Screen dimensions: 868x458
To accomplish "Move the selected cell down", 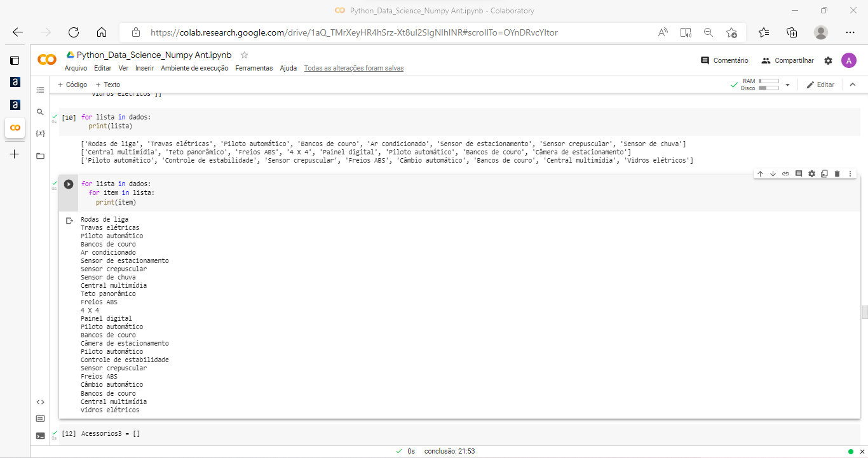I will [x=773, y=173].
